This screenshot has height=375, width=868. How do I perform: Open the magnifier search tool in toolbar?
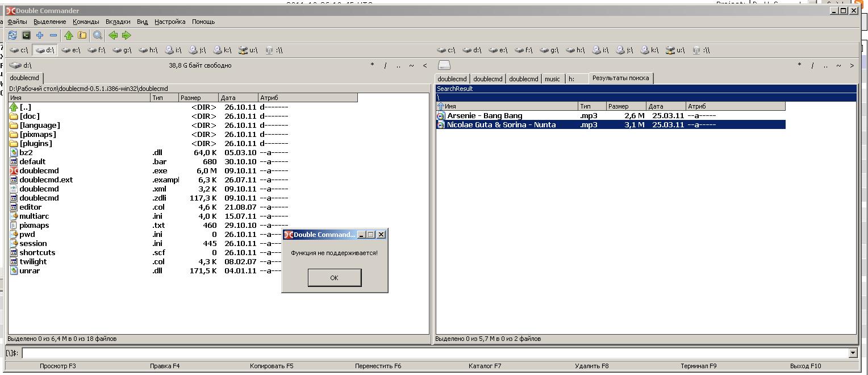click(98, 35)
